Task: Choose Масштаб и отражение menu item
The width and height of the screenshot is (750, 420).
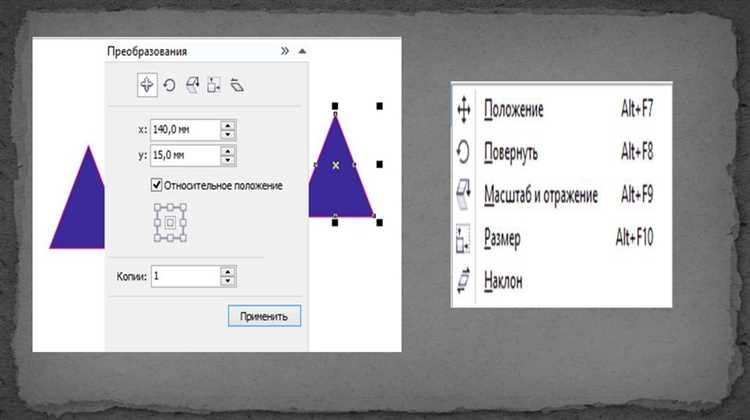Action: point(562,195)
